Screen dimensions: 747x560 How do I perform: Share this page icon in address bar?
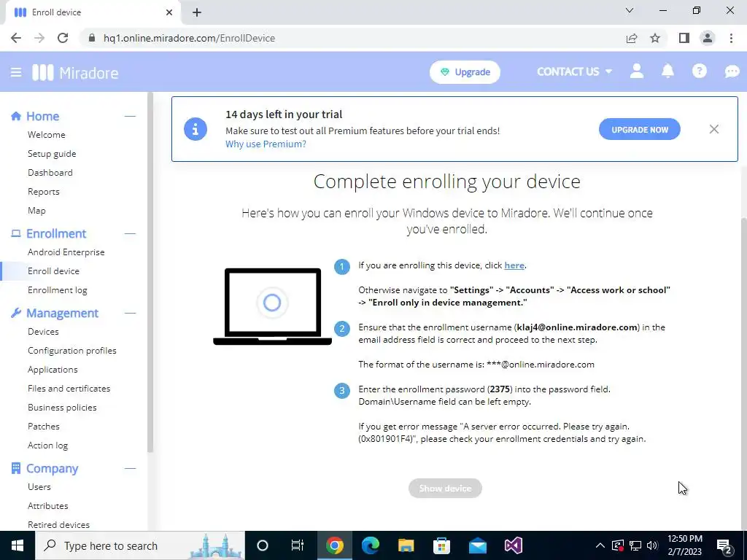[632, 38]
